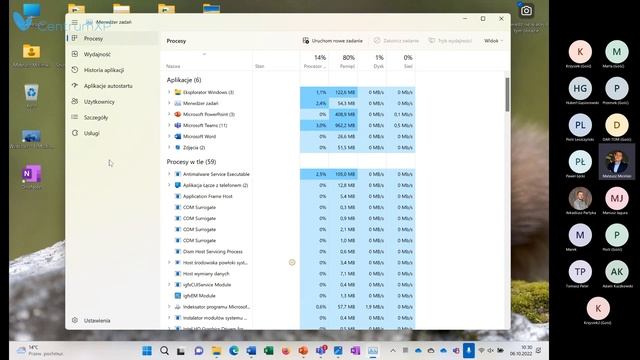The width and height of the screenshot is (640, 360).
Task: Select the Procesy page in the sidebar
Action: point(113,38)
